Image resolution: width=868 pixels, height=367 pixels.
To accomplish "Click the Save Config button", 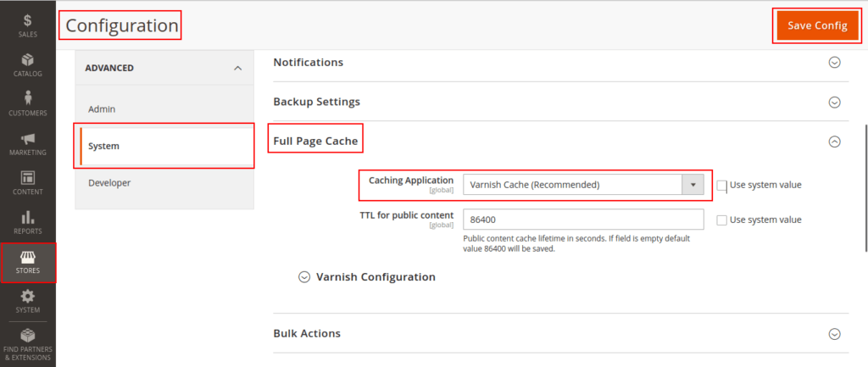I will [x=816, y=25].
